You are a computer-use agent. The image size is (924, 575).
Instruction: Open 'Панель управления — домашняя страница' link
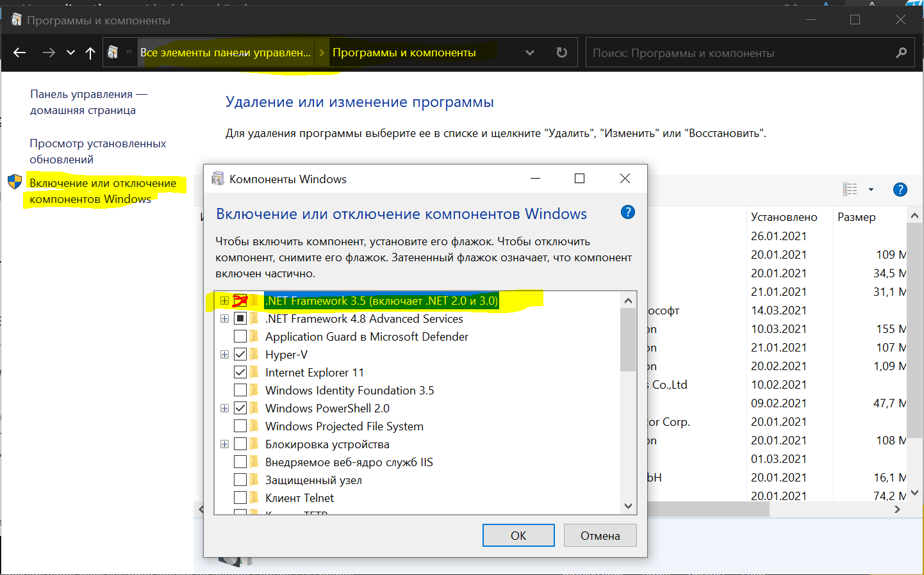click(88, 102)
